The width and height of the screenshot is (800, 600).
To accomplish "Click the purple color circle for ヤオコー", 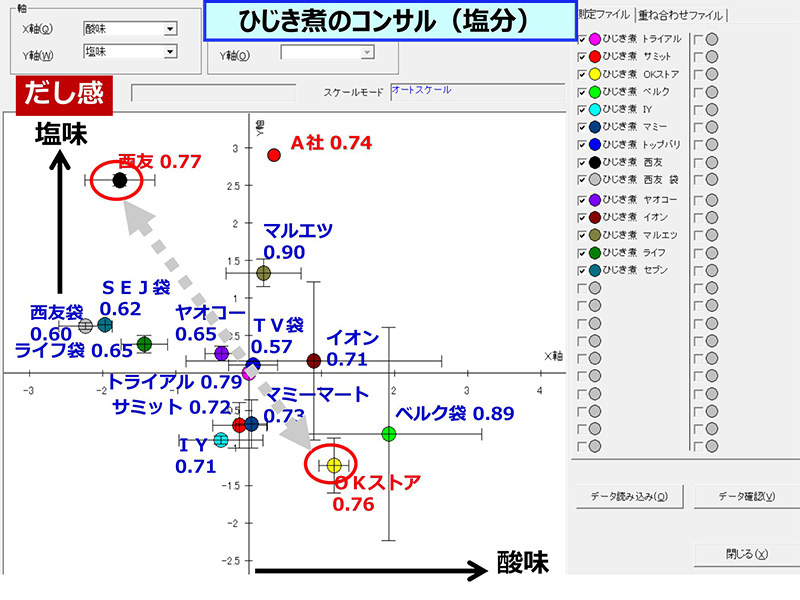I will [595, 199].
